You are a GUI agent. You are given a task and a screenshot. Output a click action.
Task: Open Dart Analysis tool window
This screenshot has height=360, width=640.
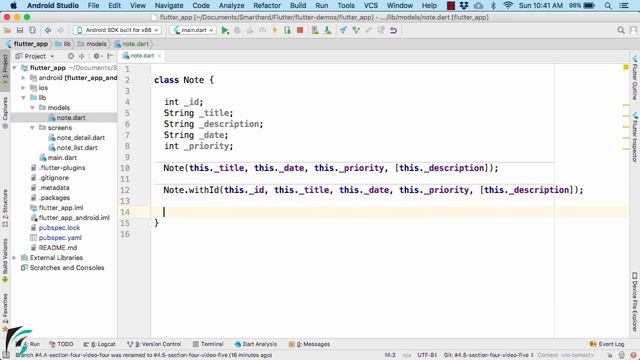click(x=256, y=344)
